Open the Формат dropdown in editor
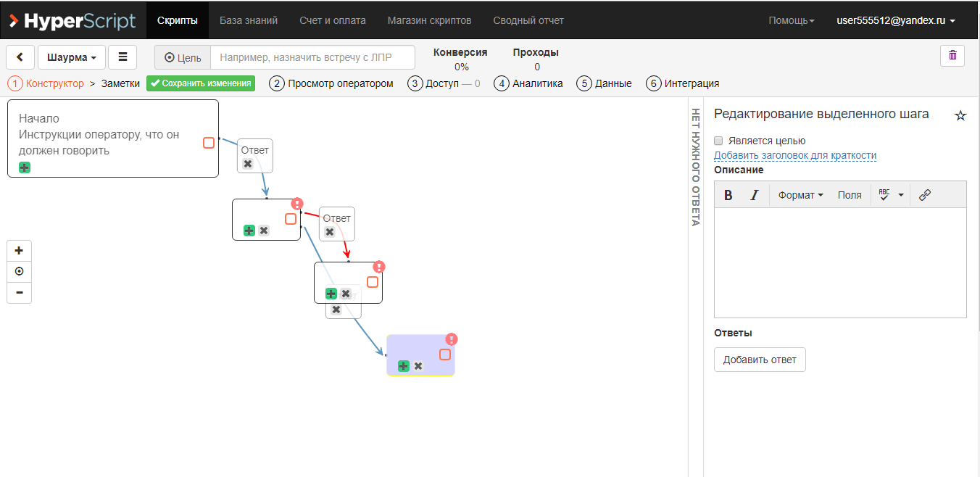Image resolution: width=980 pixels, height=477 pixels. coord(800,195)
